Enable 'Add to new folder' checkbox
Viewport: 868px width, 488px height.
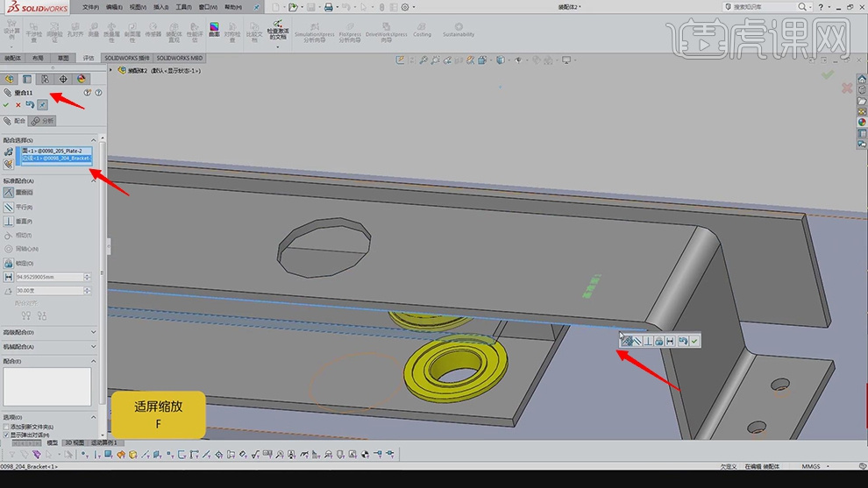[x=7, y=427]
